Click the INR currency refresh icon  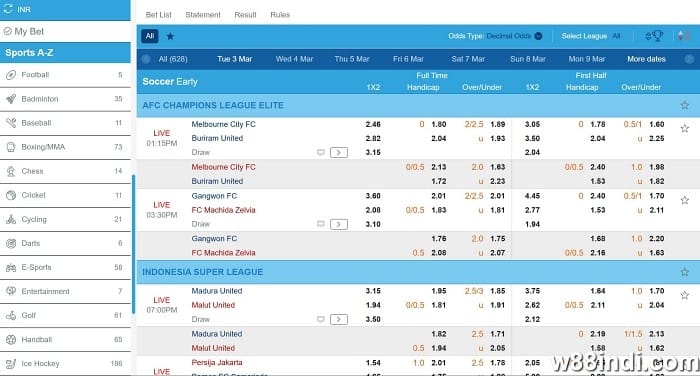(x=8, y=8)
